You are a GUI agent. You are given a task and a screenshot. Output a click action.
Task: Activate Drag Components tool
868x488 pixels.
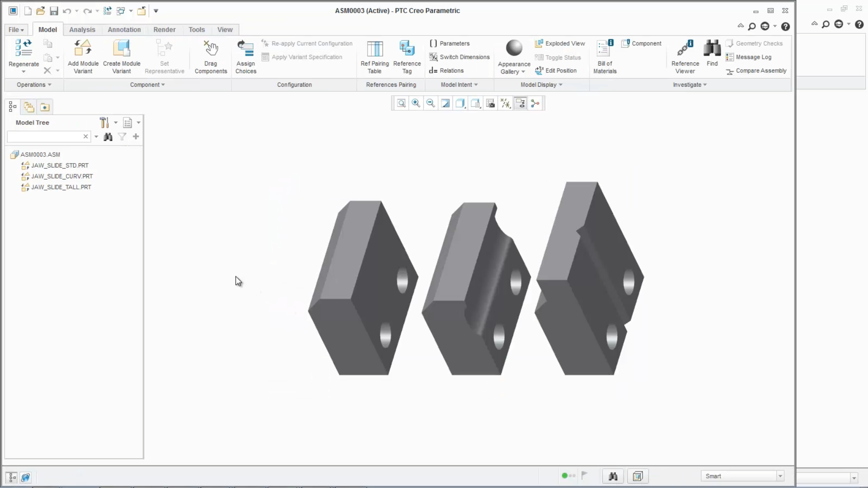coord(211,56)
